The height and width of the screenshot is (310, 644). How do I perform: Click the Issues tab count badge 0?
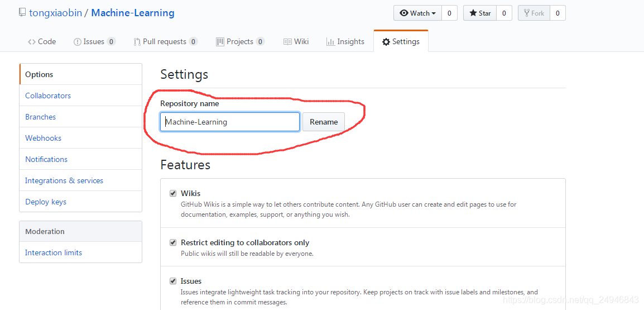[111, 41]
